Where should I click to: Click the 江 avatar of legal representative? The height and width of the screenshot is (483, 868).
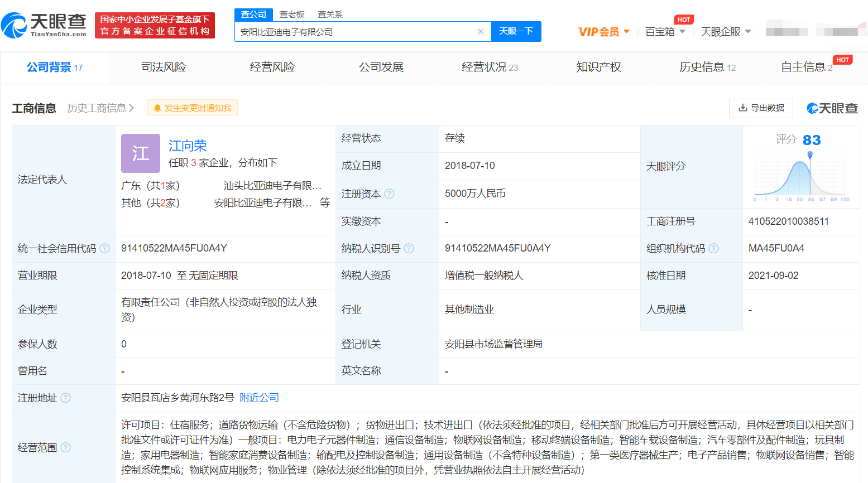(x=141, y=153)
